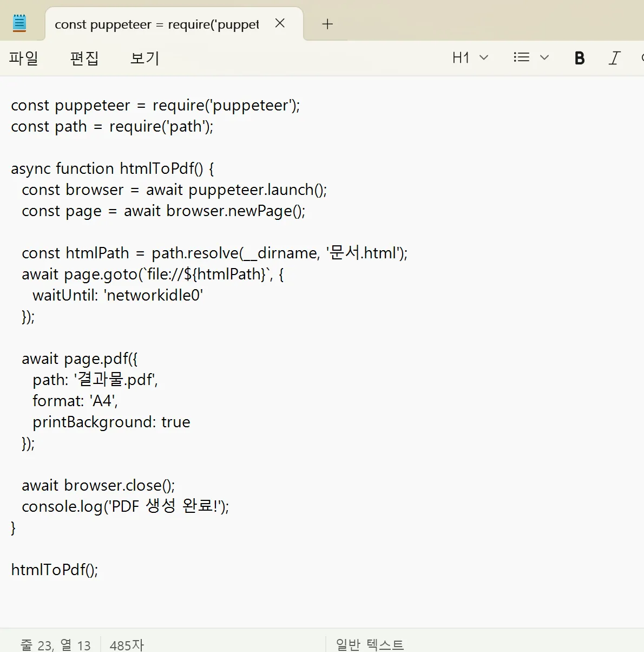The height and width of the screenshot is (652, 644).
Task: Open the 파일 menu
Action: 24,58
